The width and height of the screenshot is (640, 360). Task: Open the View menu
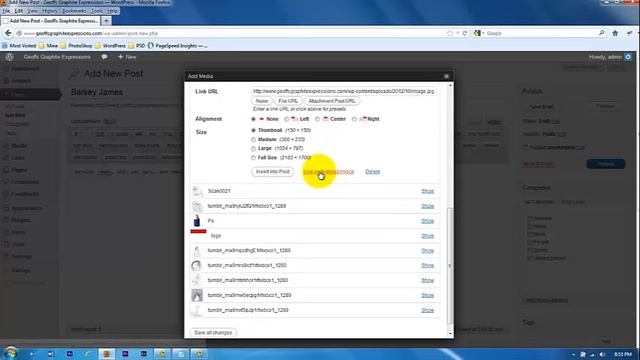[x=32, y=11]
